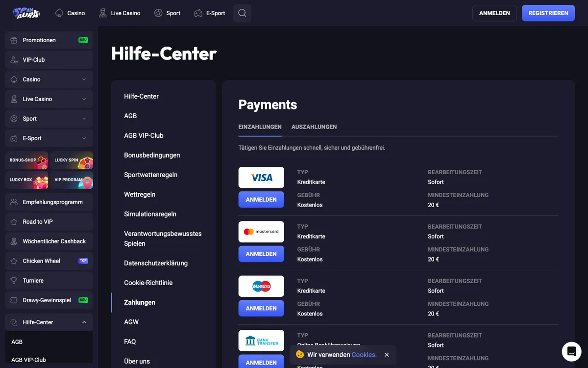This screenshot has height=368, width=588.
Task: Open Über uns help page
Action: coord(137,361)
